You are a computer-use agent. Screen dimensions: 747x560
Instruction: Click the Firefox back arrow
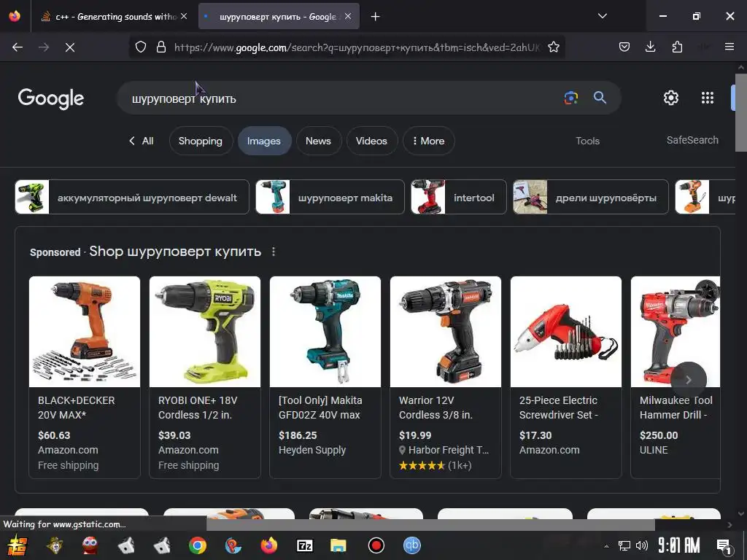pyautogui.click(x=18, y=47)
